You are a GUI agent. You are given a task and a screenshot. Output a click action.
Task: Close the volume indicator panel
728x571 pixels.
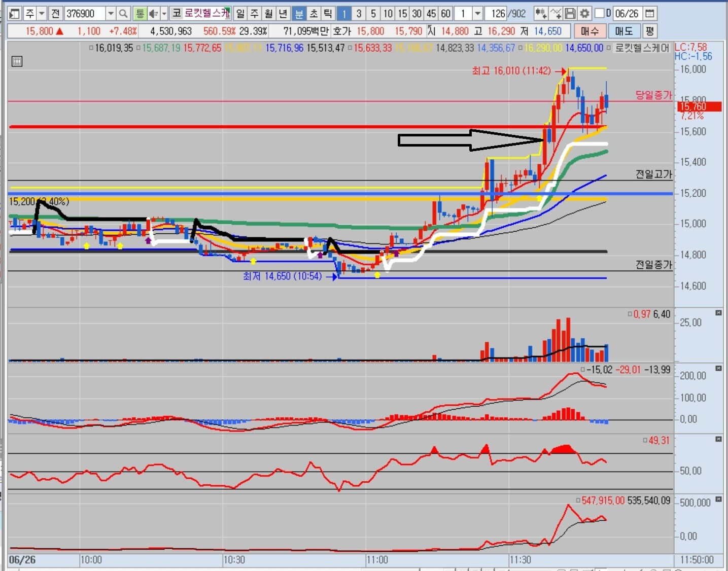[x=718, y=313]
